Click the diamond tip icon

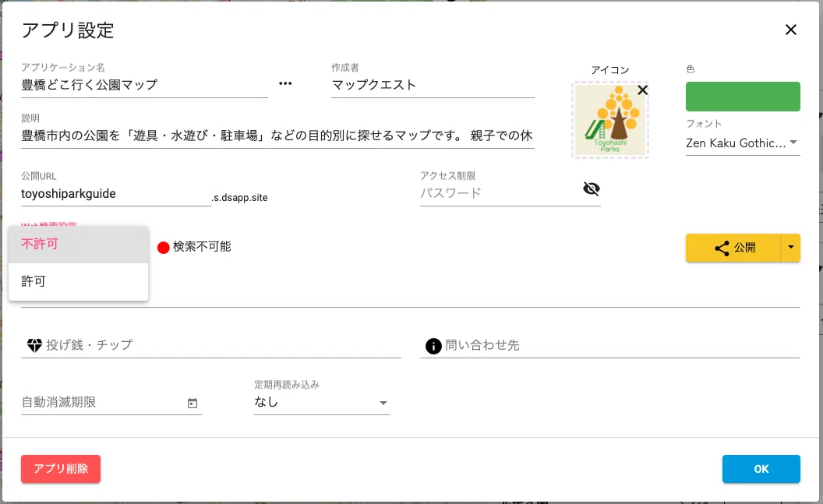(x=34, y=345)
